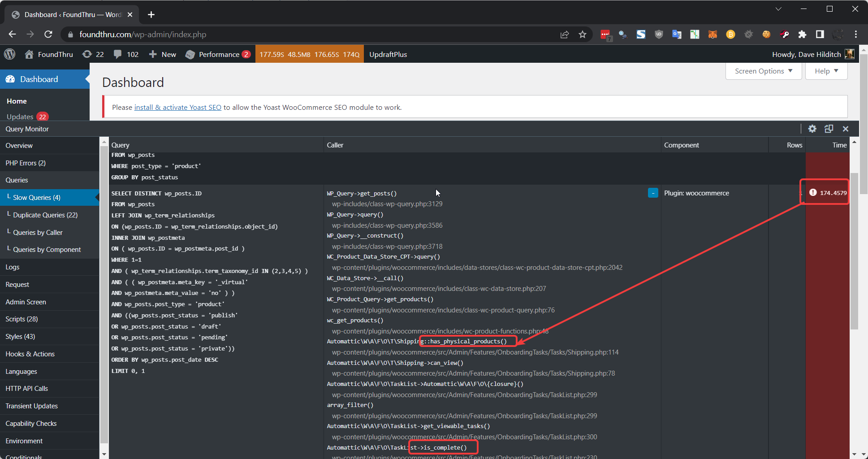Select Queries by Component
The image size is (868, 459).
[x=49, y=249]
